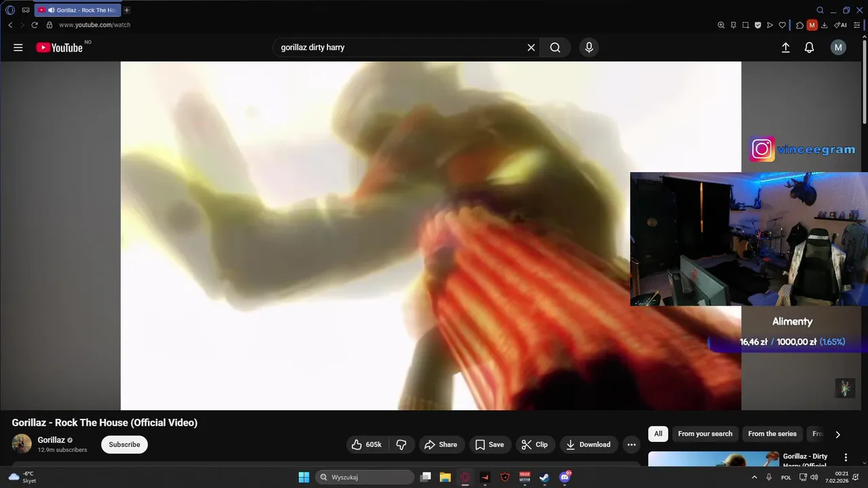Open the extensions puzzle-piece icon
Image resolution: width=868 pixels, height=488 pixels.
point(800,25)
